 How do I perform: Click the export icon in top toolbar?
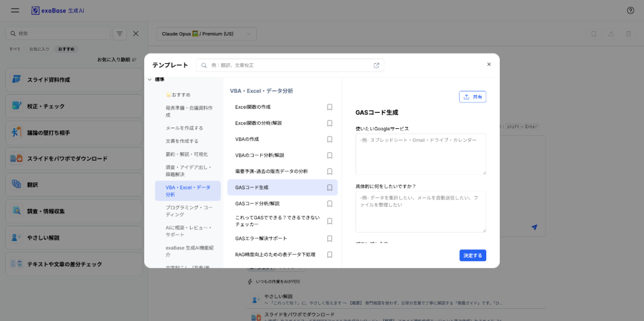click(611, 34)
